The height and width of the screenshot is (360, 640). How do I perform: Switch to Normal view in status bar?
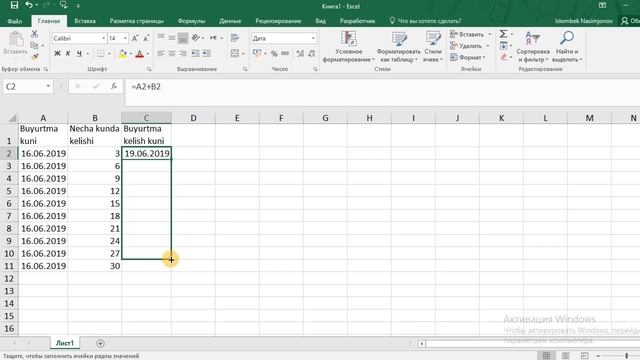[x=546, y=356]
